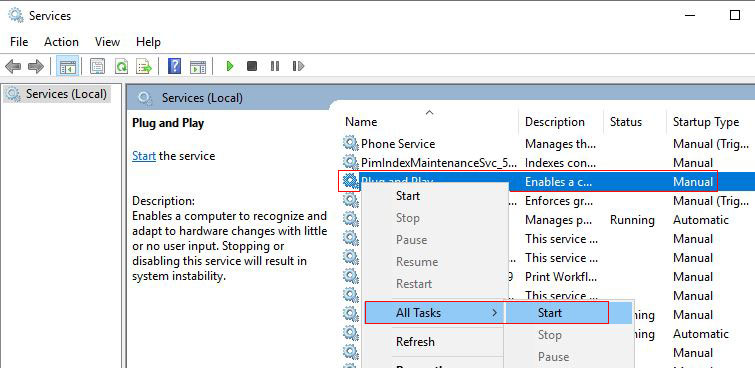Click the gear icon of PimIndexMaintenanceSvc row
Screen dimensions: 755x368
point(351,162)
